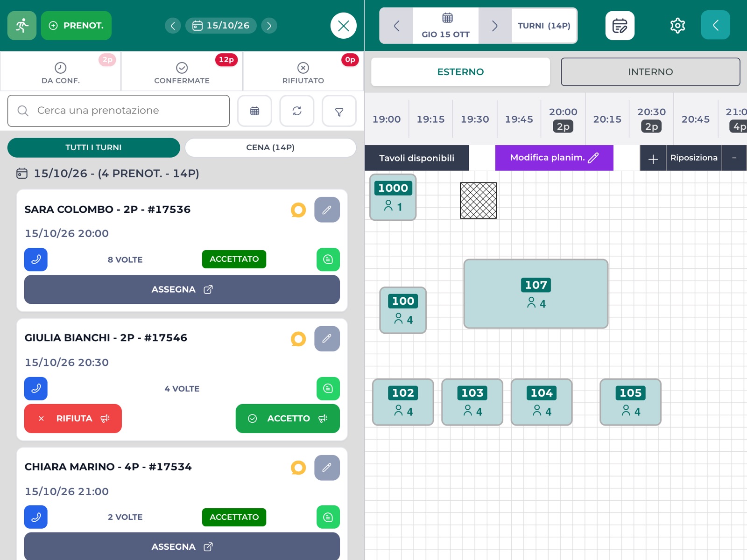The width and height of the screenshot is (747, 560).
Task: Click ACCETTO for Giulia Bianchi
Action: [288, 419]
